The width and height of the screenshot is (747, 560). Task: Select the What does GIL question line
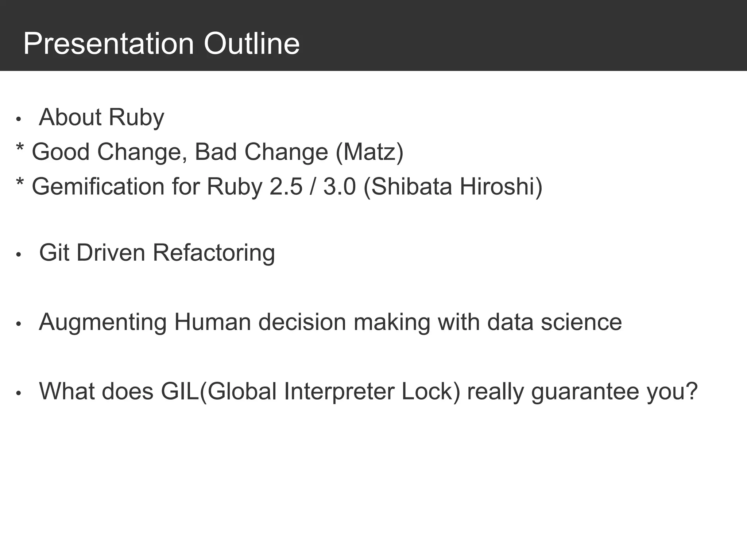[368, 392]
